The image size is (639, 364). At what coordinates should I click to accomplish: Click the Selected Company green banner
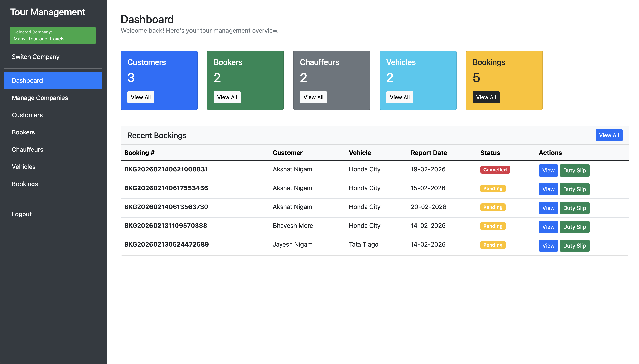point(53,35)
